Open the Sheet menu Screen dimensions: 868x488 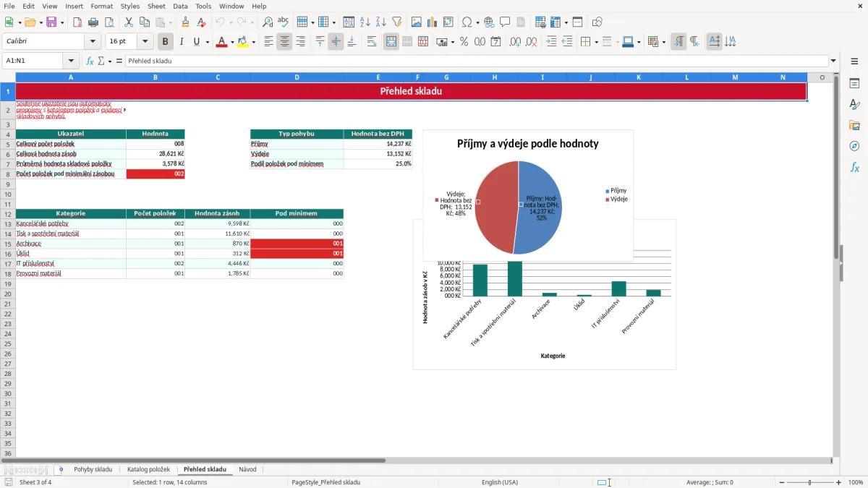coord(156,6)
